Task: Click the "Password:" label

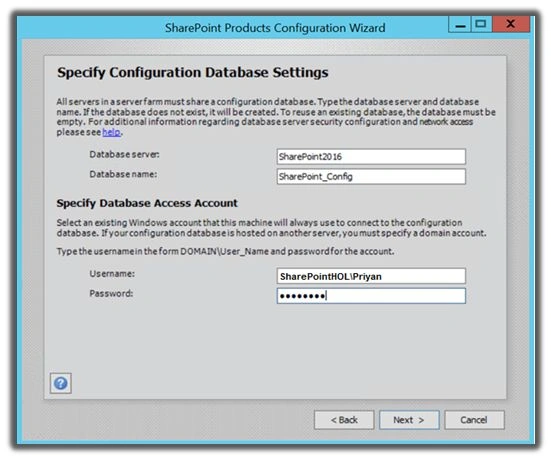Action: [111, 293]
